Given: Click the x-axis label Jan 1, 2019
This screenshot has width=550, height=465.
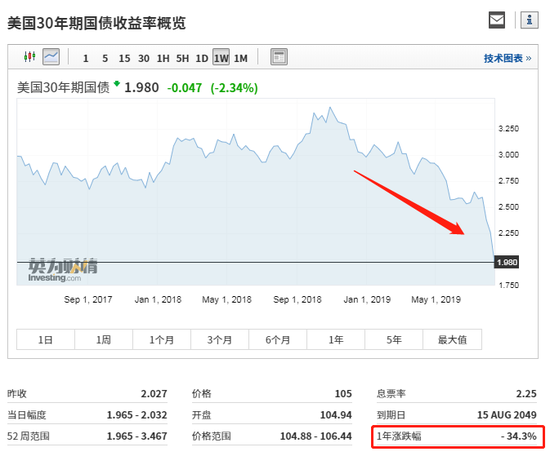Looking at the screenshot, I should pyautogui.click(x=367, y=299).
